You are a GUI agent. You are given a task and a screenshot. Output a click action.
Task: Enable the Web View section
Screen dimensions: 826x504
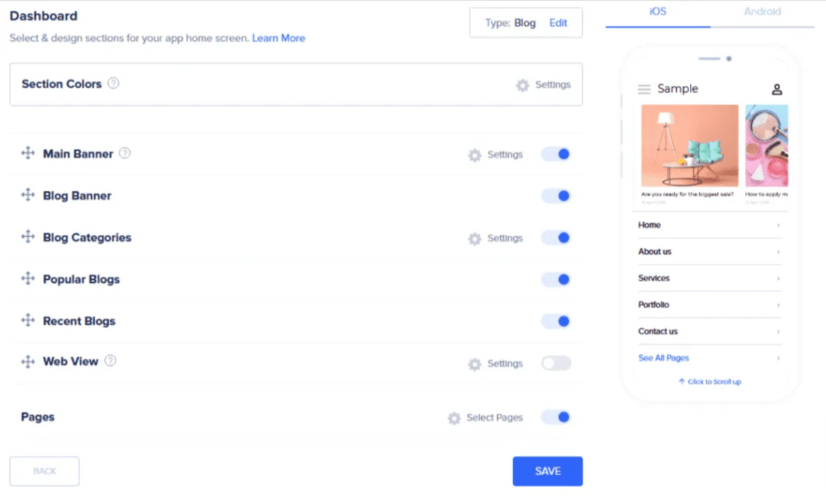tap(556, 363)
